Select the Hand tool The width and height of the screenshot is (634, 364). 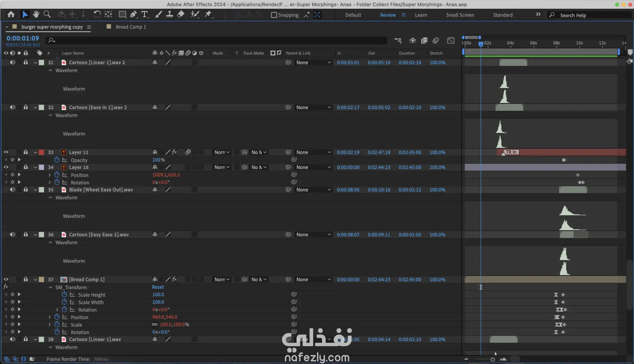pyautogui.click(x=36, y=14)
